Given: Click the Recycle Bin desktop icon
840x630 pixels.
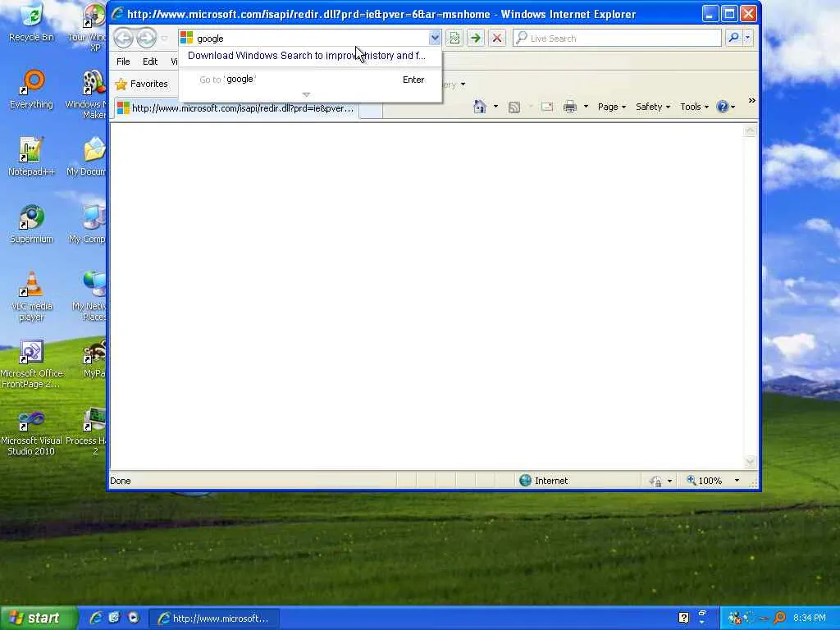Looking at the screenshot, I should 32,22.
